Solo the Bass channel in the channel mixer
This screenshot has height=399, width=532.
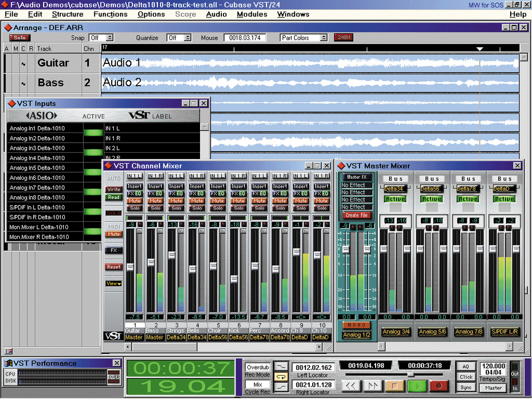coord(155,208)
